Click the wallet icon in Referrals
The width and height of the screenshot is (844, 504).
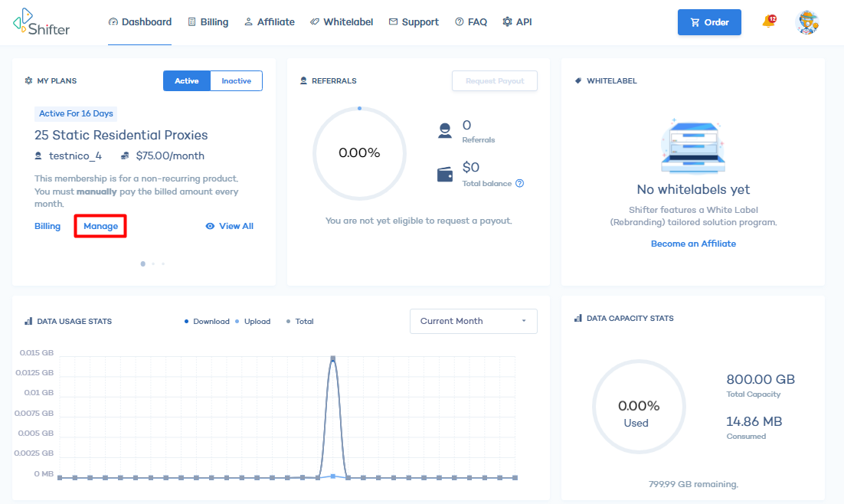tap(445, 175)
